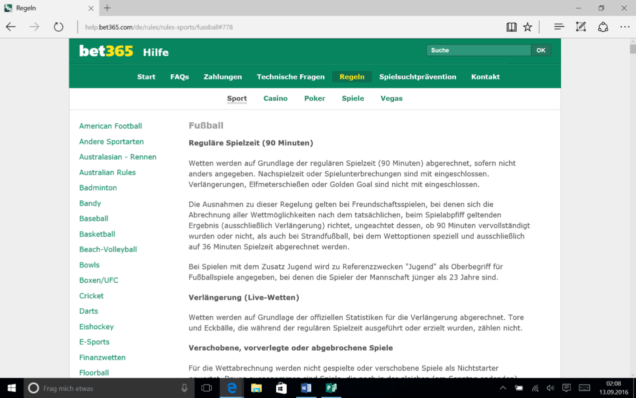The height and width of the screenshot is (398, 636).
Task: Open the FAQs menu item
Action: coord(179,77)
